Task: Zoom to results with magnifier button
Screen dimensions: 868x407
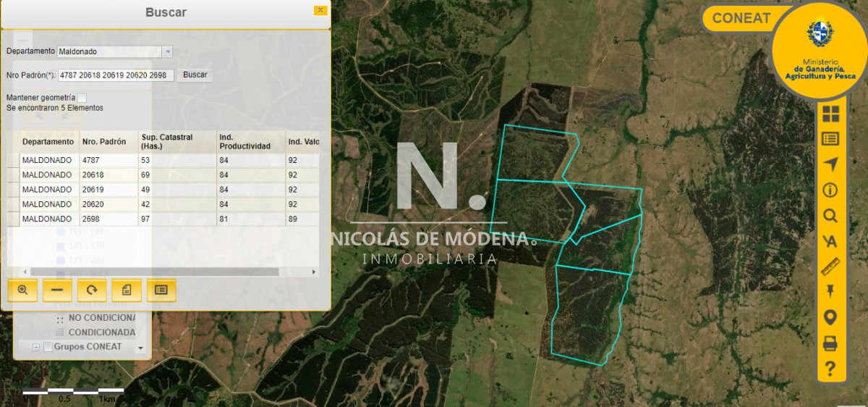Action: (22, 290)
